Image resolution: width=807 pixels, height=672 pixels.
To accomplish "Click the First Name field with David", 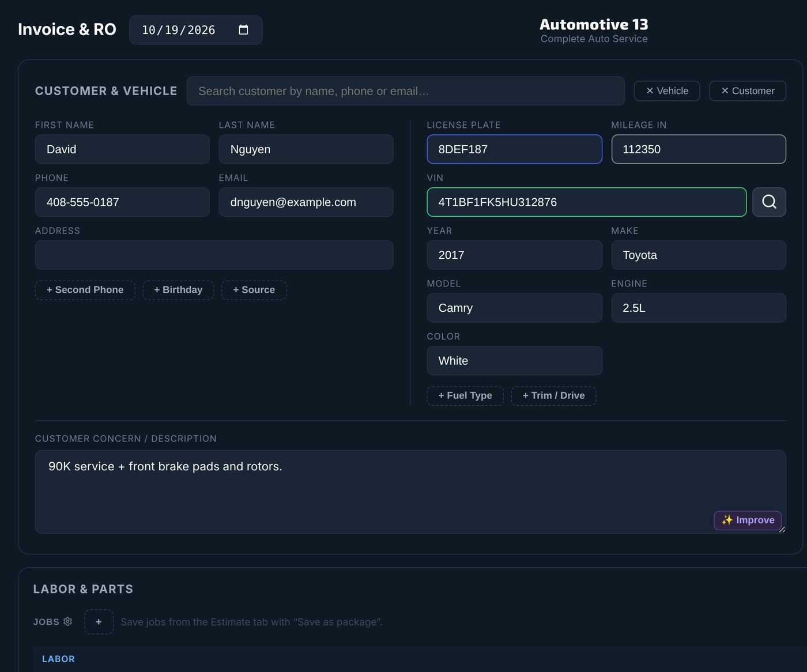I will (122, 149).
